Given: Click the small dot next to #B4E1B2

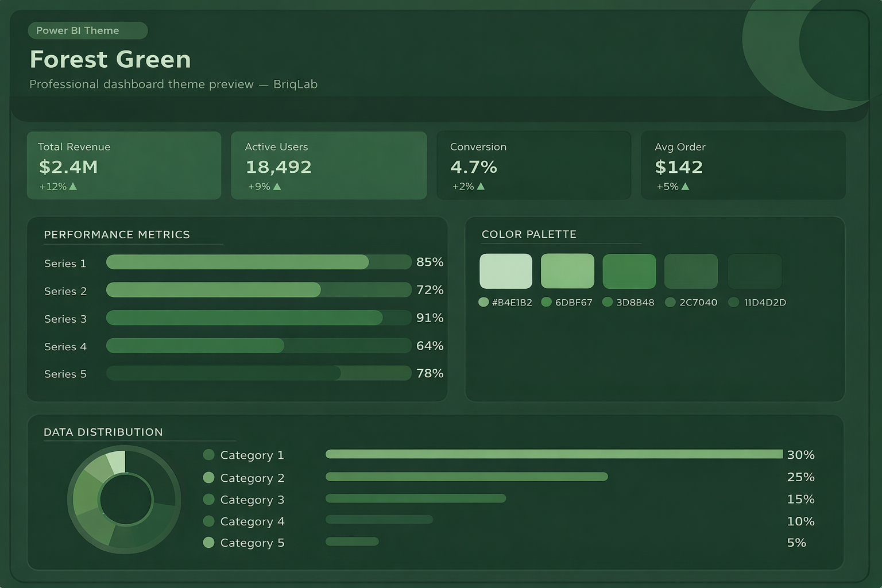Looking at the screenshot, I should click(x=483, y=302).
